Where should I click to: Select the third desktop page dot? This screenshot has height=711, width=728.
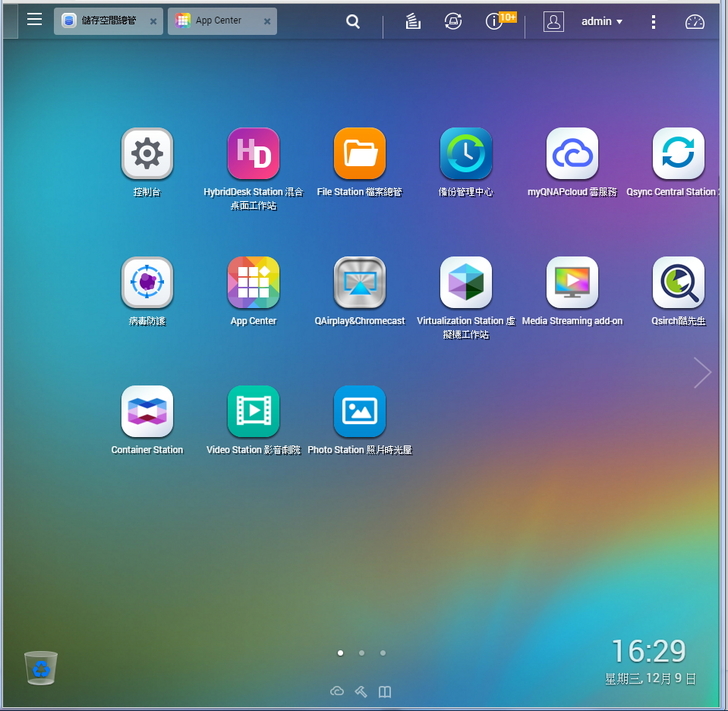383,653
